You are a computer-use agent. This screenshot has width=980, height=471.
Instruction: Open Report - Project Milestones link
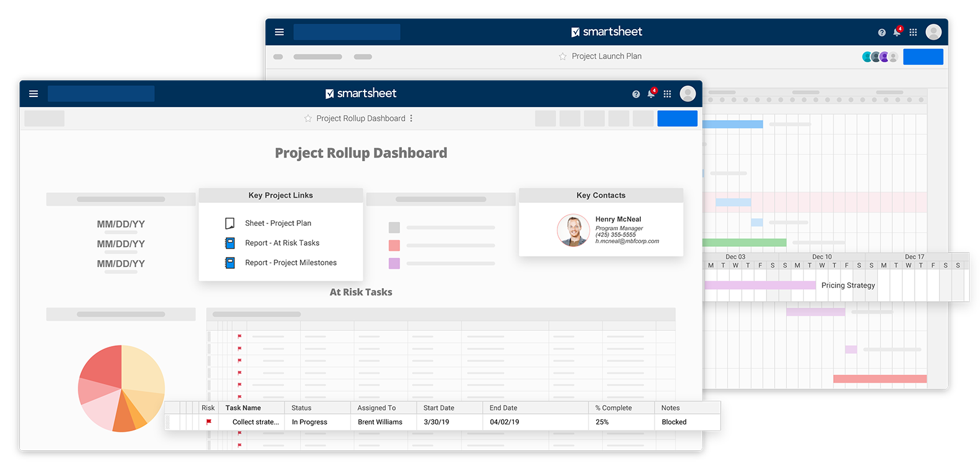point(291,263)
